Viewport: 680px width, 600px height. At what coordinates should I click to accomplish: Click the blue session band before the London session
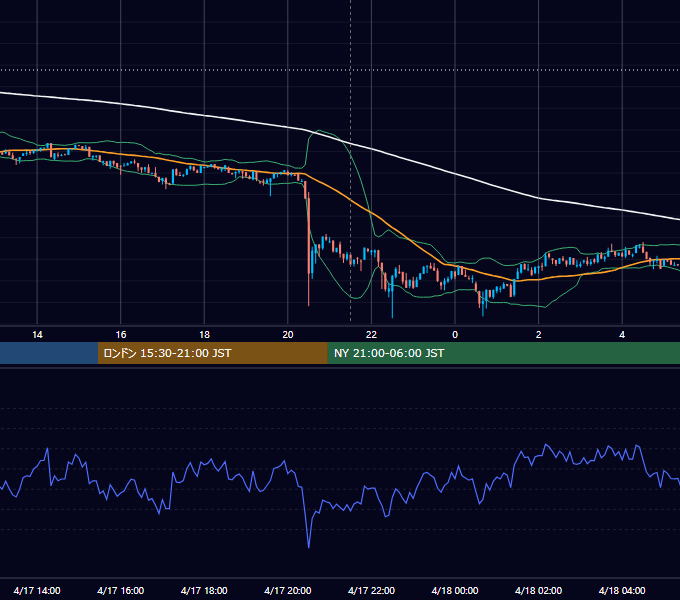pyautogui.click(x=49, y=353)
